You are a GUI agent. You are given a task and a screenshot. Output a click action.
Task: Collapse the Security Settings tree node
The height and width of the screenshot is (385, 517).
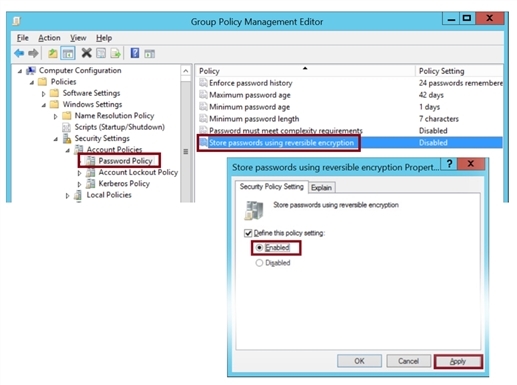[x=56, y=139]
